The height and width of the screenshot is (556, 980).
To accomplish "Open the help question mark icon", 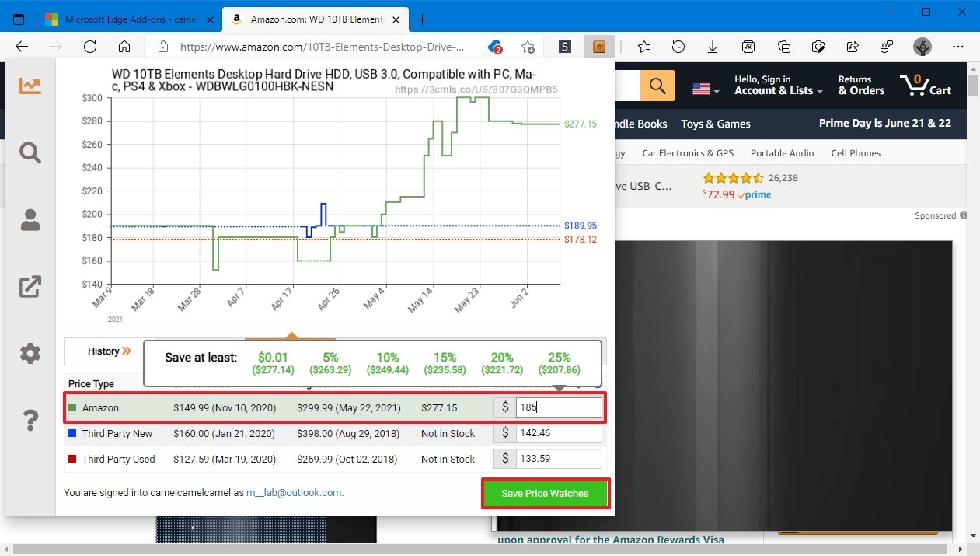I will [30, 421].
